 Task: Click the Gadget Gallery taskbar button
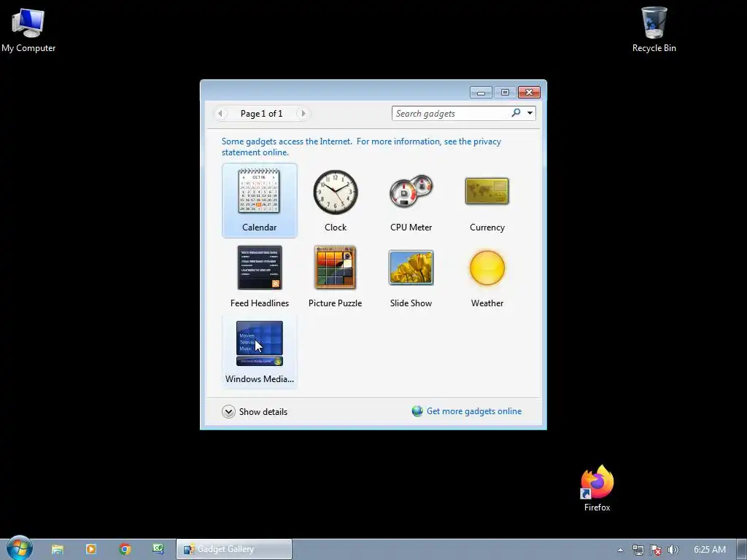coord(234,549)
